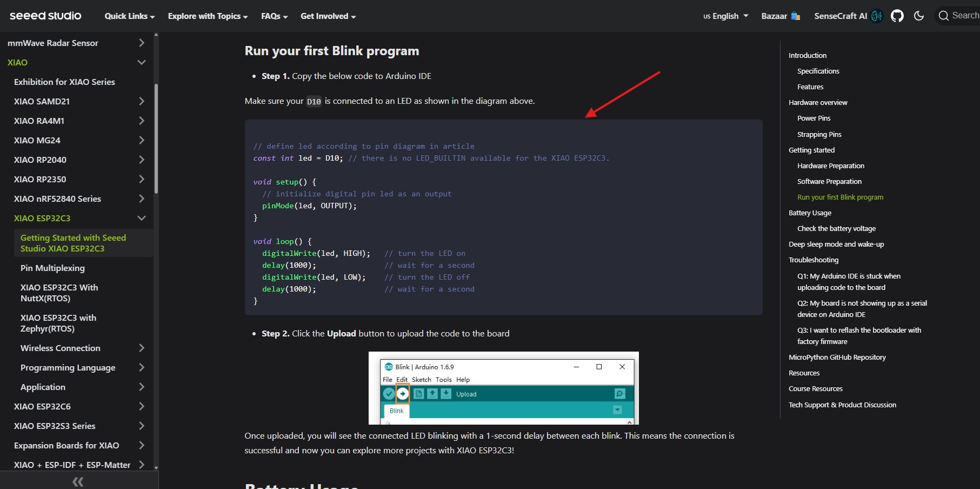
Task: Jump to Introduction in table of contents
Action: pos(808,55)
